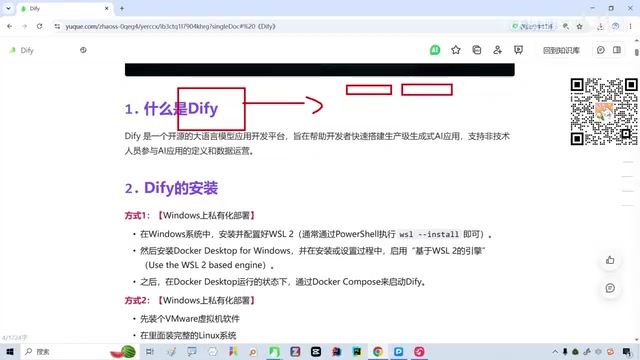Click the word count 字 status text

[x=15, y=338]
